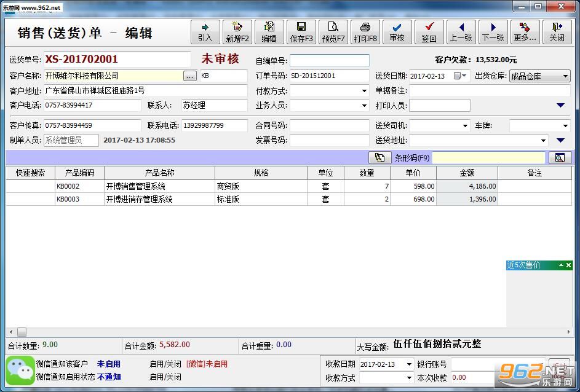Click the copy icon beside 条形码(F9)
This screenshot has width=580, height=392.
click(380, 158)
